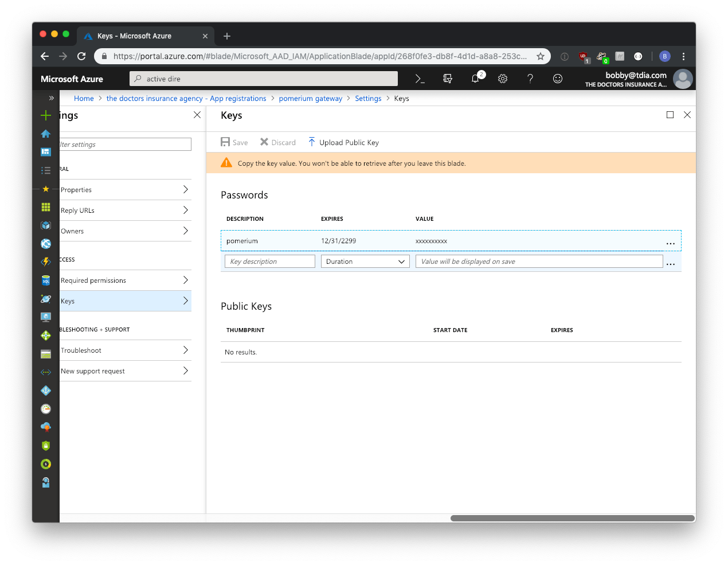
Task: Select the Keys settings row
Action: point(126,301)
